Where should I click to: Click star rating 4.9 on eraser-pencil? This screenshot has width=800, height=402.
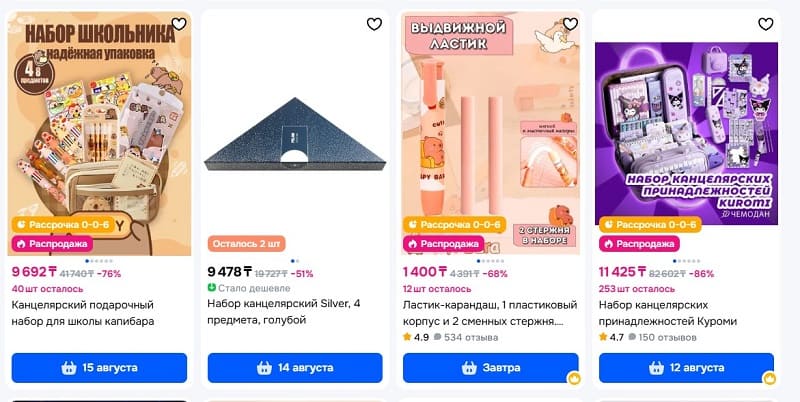[x=416, y=337]
